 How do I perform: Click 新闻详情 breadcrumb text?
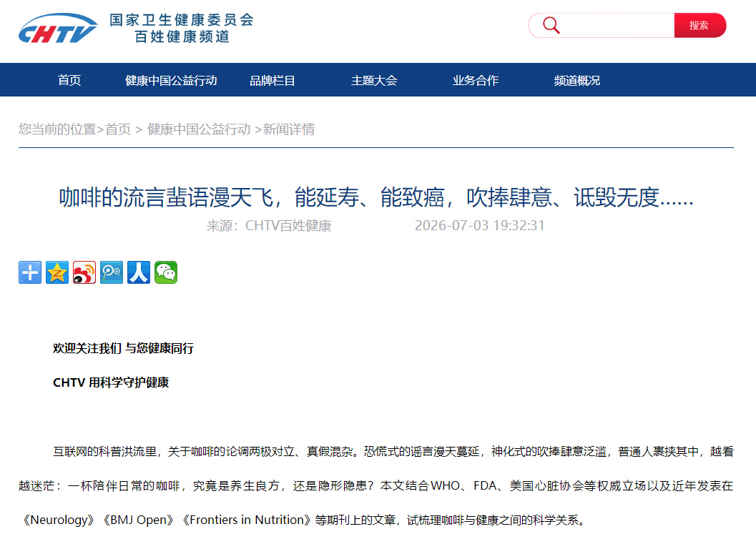(x=289, y=129)
